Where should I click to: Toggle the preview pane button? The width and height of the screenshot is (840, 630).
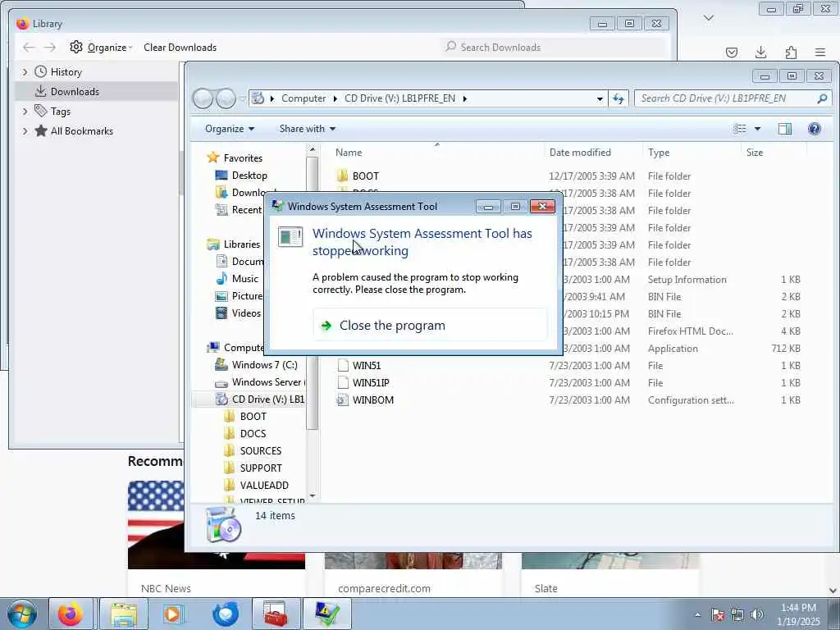click(x=785, y=129)
